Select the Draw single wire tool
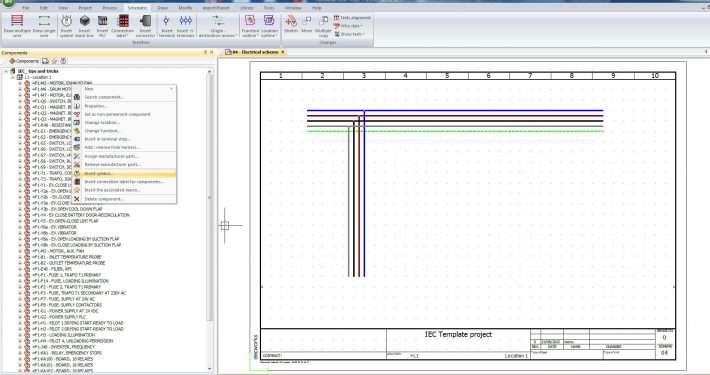The width and height of the screenshot is (710, 375). tap(44, 25)
